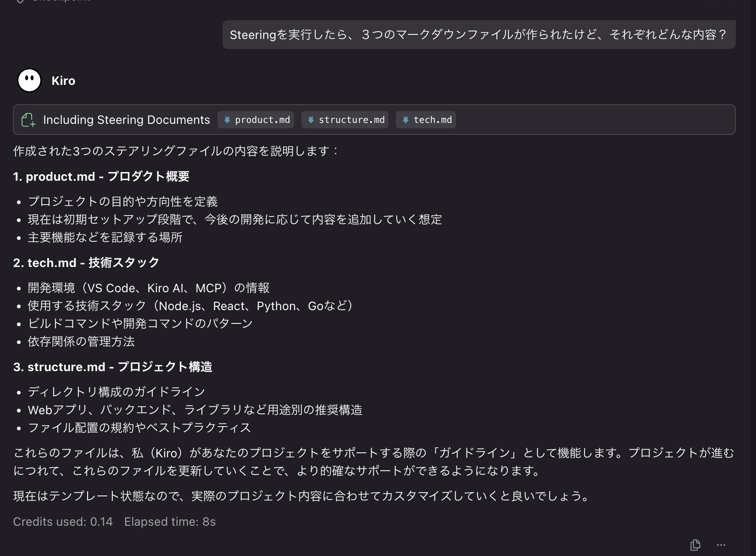Click the Kiro name label

click(63, 80)
